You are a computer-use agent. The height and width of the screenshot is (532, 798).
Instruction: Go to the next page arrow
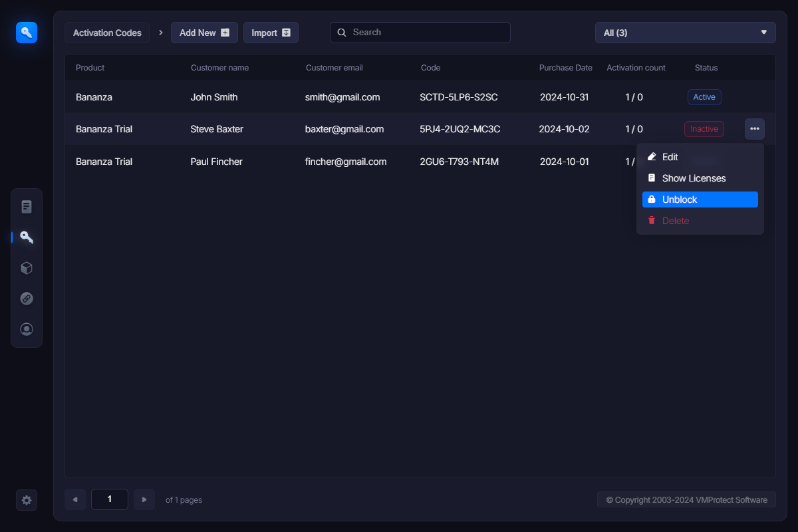click(144, 499)
